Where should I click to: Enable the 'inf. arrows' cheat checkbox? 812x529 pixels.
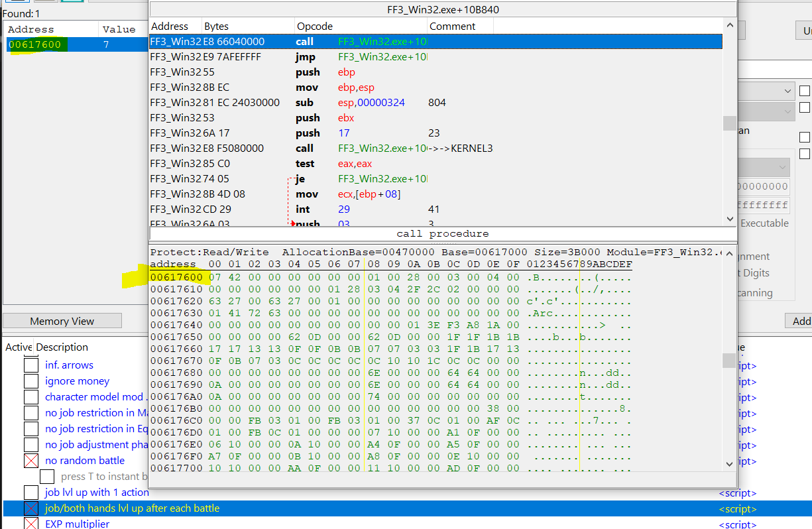(x=31, y=365)
